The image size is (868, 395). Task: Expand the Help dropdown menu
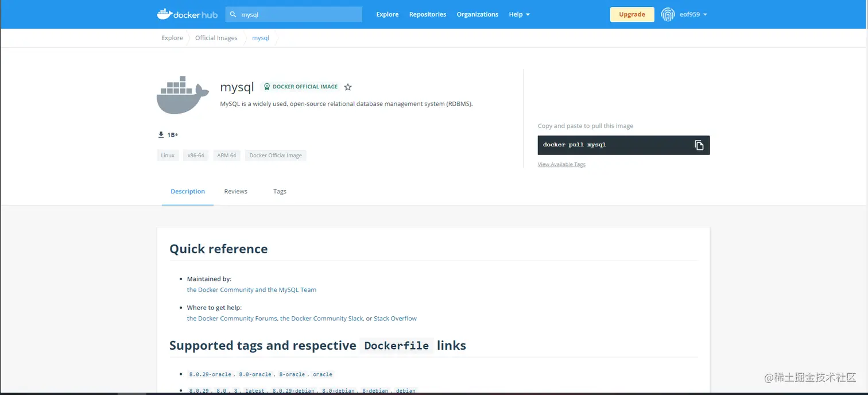520,14
